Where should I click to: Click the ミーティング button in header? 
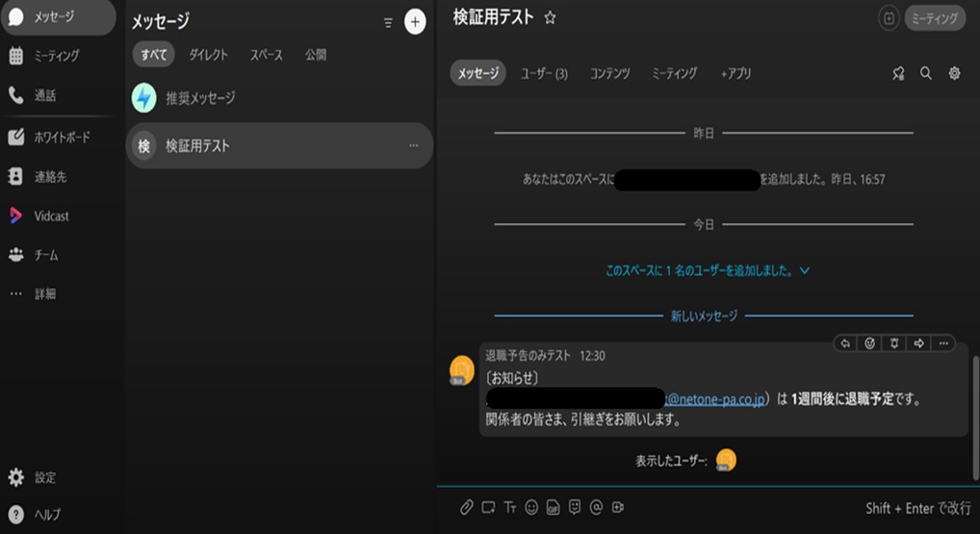pyautogui.click(x=934, y=18)
